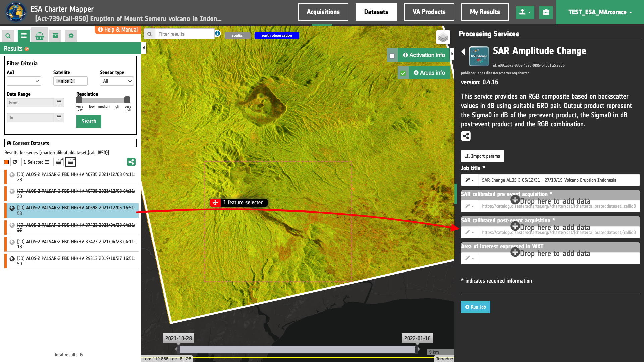This screenshot has height=362, width=644.
Task: Toggle the earth observation filter tag
Action: tap(277, 35)
